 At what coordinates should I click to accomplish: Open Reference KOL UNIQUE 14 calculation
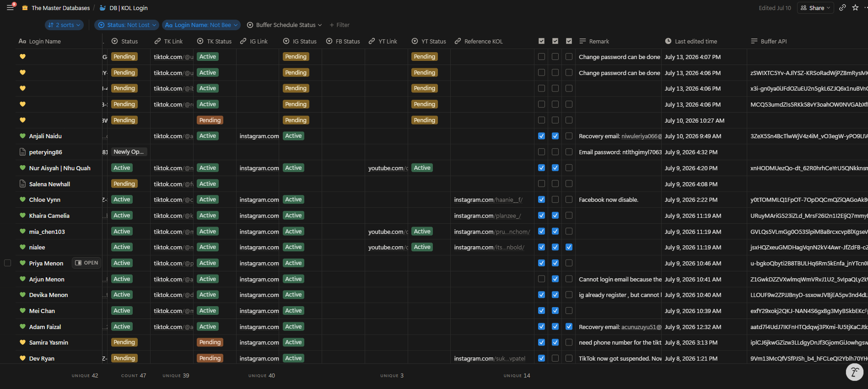[517, 376]
